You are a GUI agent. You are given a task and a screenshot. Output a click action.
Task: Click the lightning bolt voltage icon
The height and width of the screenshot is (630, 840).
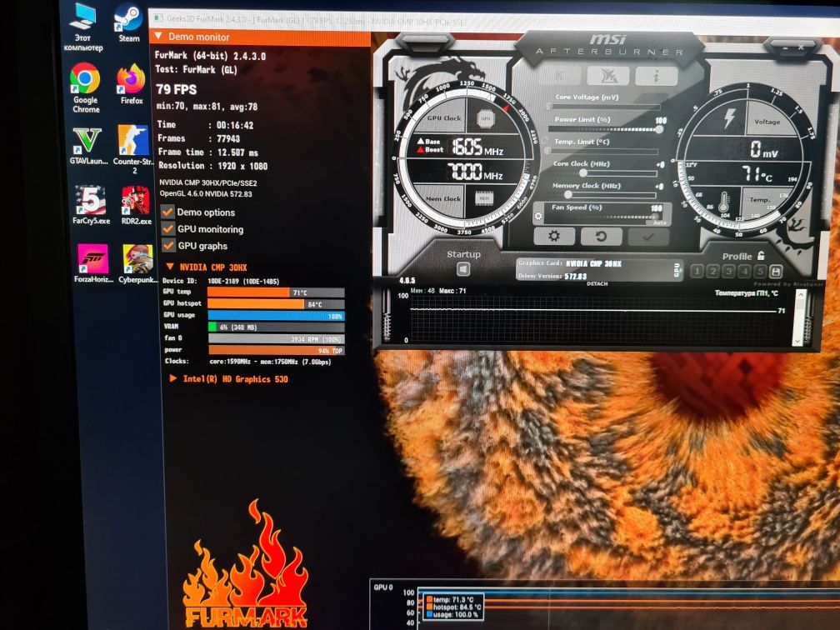729,118
